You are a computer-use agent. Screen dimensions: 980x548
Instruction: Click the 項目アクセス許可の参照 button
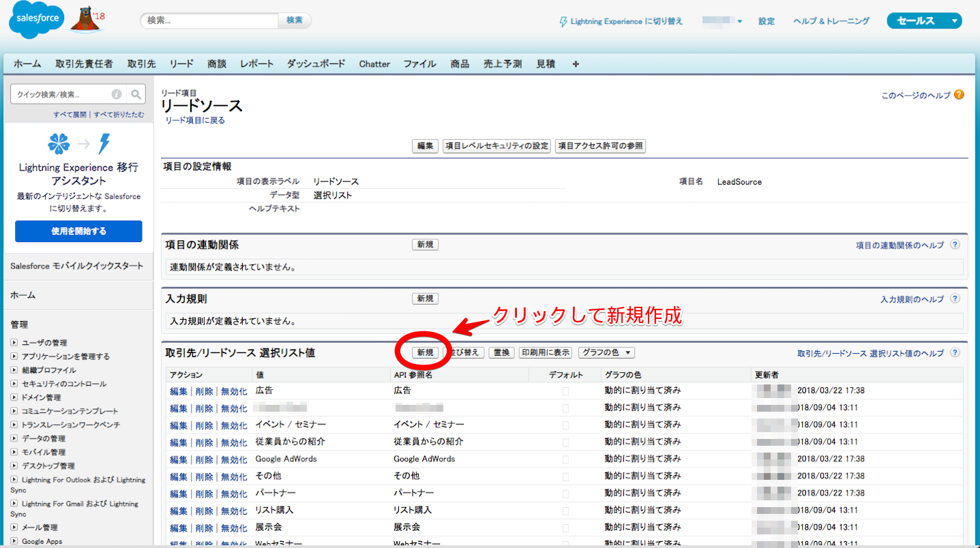tap(600, 146)
